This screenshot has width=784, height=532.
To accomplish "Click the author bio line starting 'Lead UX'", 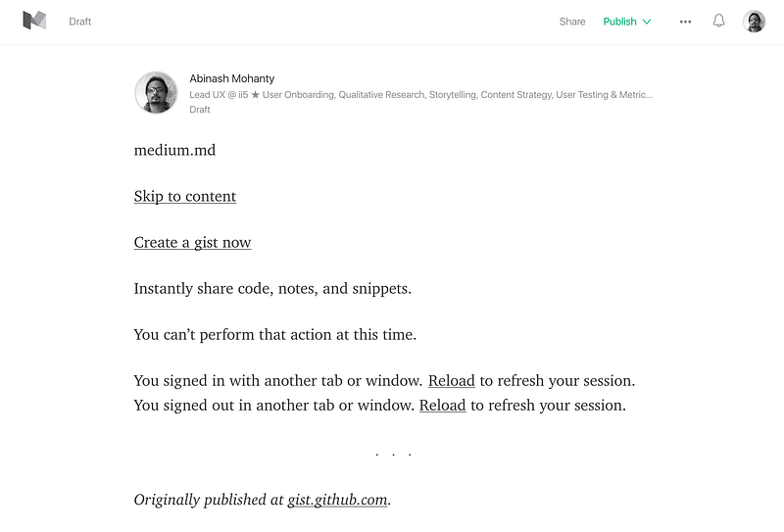I will [421, 94].
